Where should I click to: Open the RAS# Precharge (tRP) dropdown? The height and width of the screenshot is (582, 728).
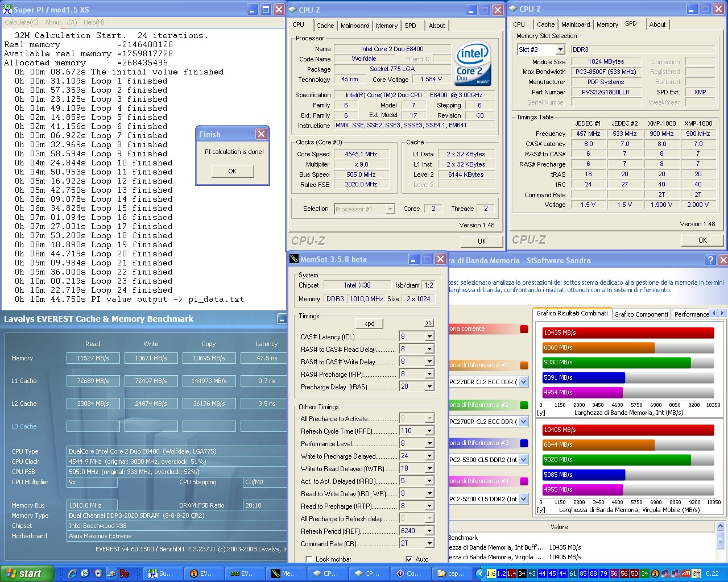pyautogui.click(x=429, y=374)
